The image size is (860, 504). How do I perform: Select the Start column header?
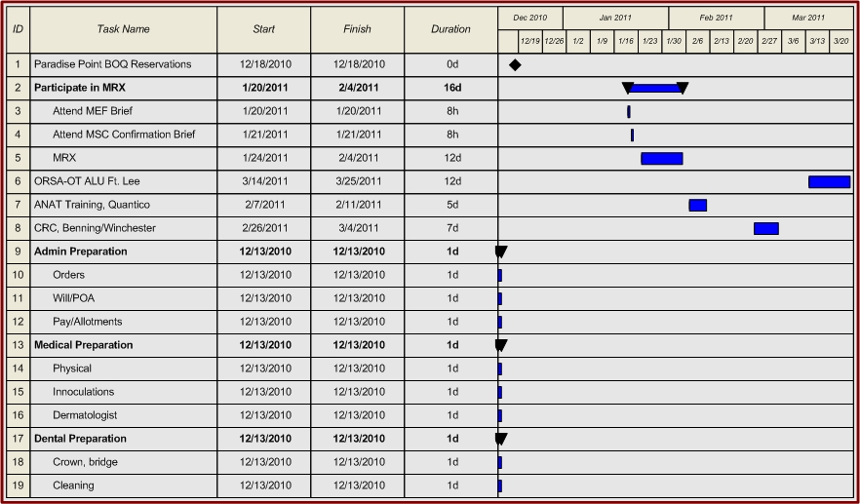263,29
